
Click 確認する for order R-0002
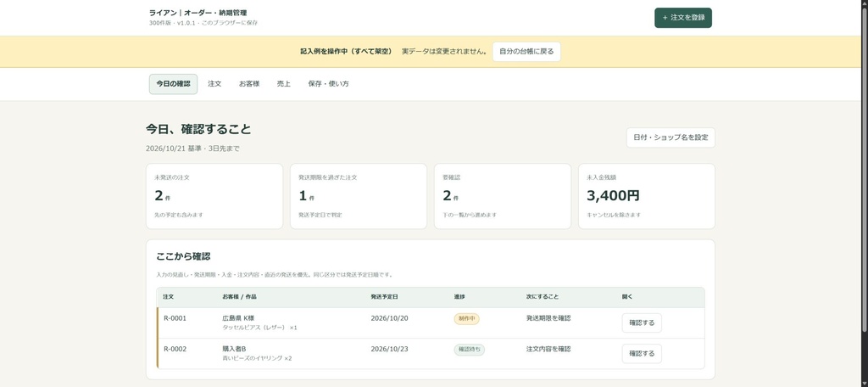(642, 354)
